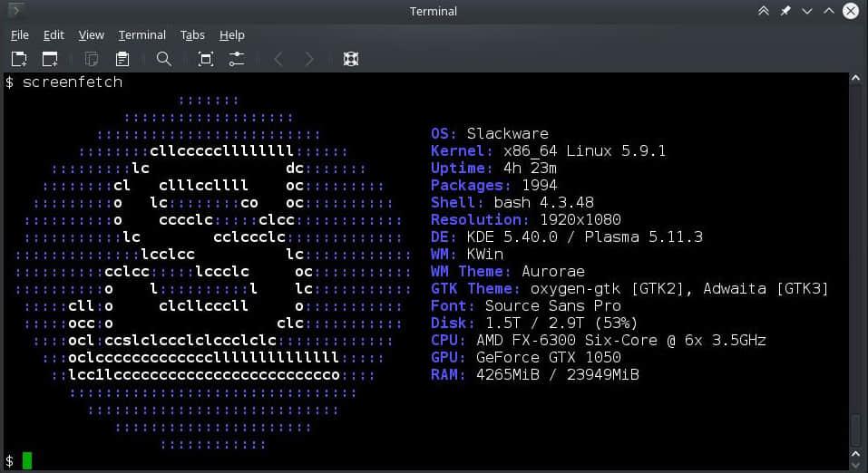Expand the Edit menu

54,34
